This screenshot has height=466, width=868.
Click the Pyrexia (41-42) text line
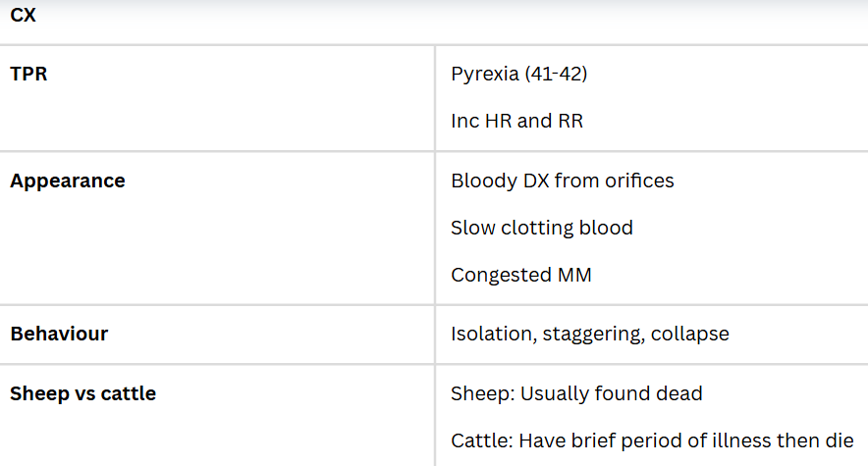coord(518,75)
